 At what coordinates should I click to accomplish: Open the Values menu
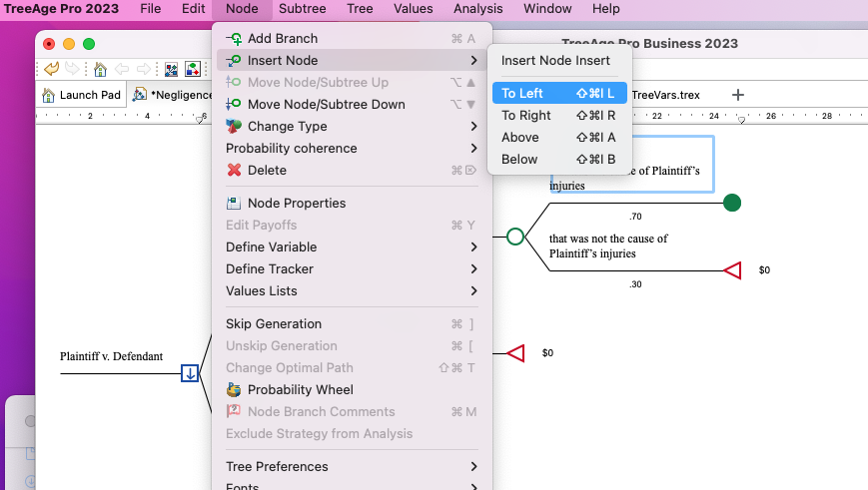(x=414, y=9)
